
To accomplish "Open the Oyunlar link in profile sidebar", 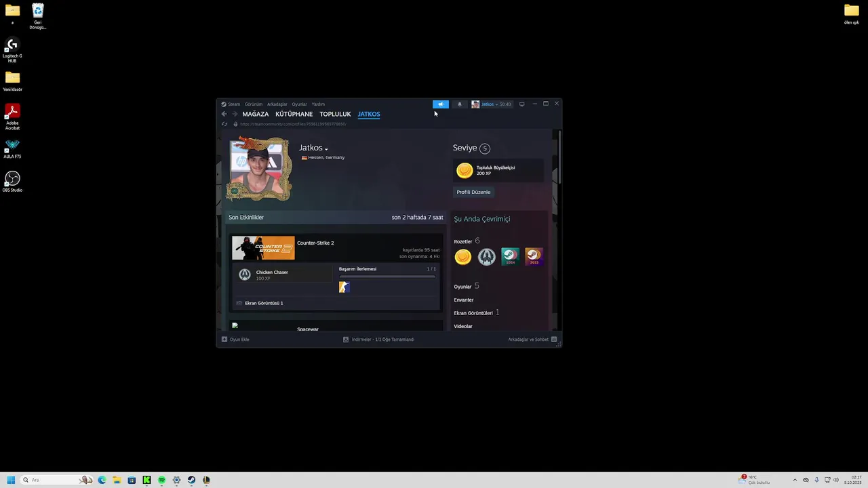I will (x=462, y=287).
